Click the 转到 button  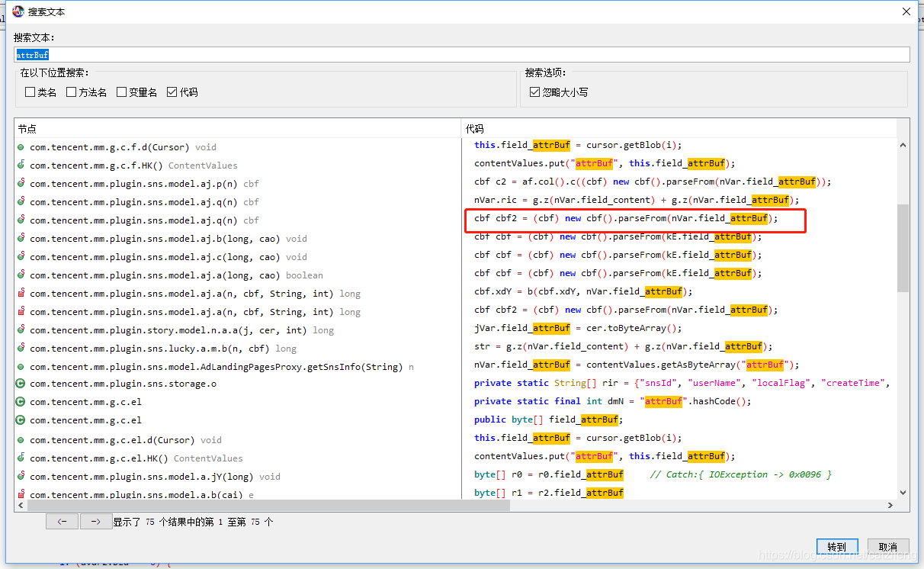tap(836, 547)
